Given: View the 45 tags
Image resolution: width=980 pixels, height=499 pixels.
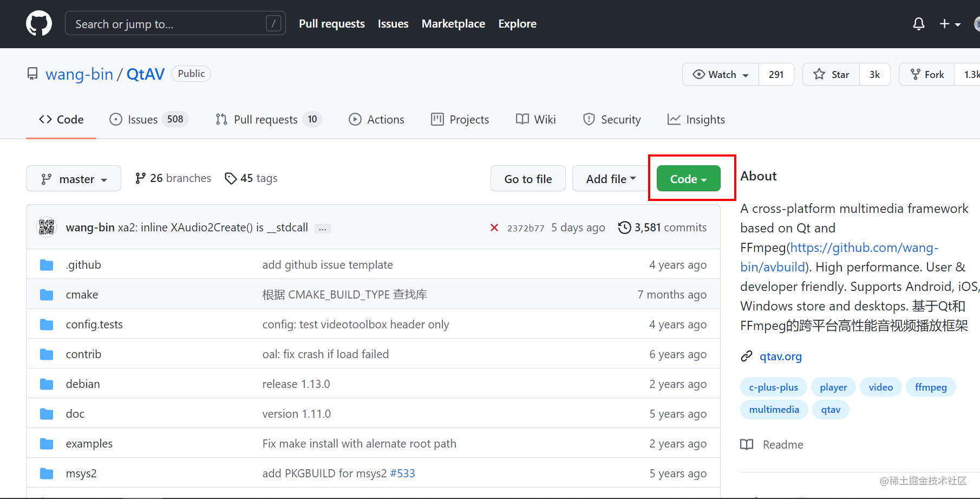Looking at the screenshot, I should (251, 178).
